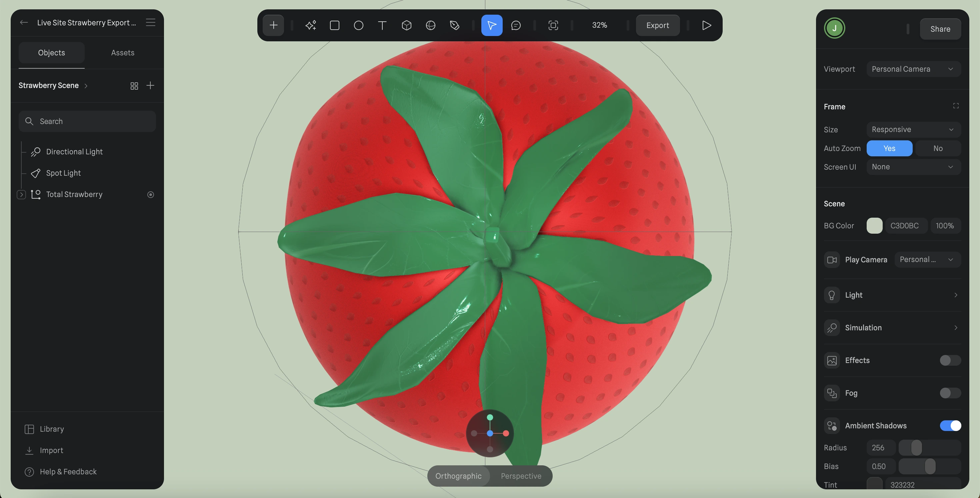Select the 3D cube object tool
Image resolution: width=980 pixels, height=498 pixels.
[x=407, y=25]
